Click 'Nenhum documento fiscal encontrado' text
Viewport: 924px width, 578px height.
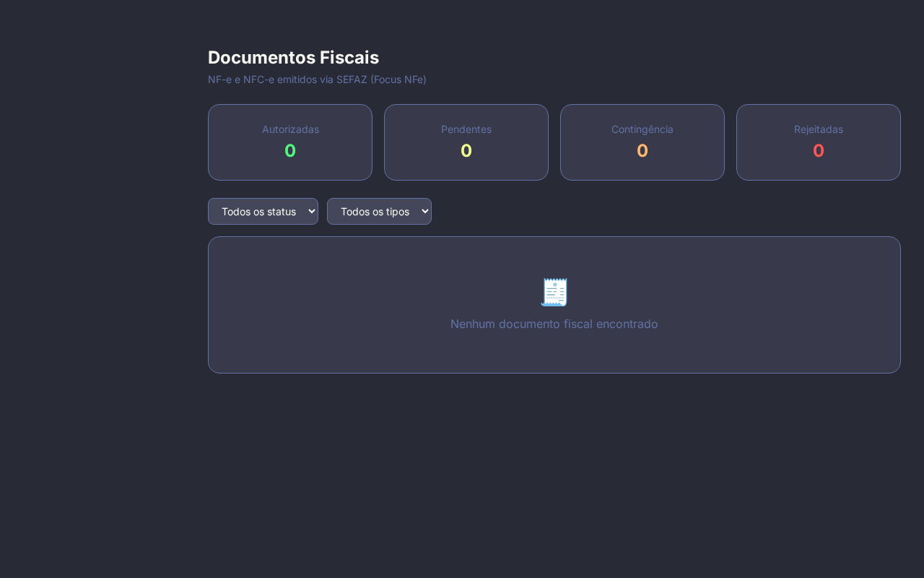pos(554,324)
